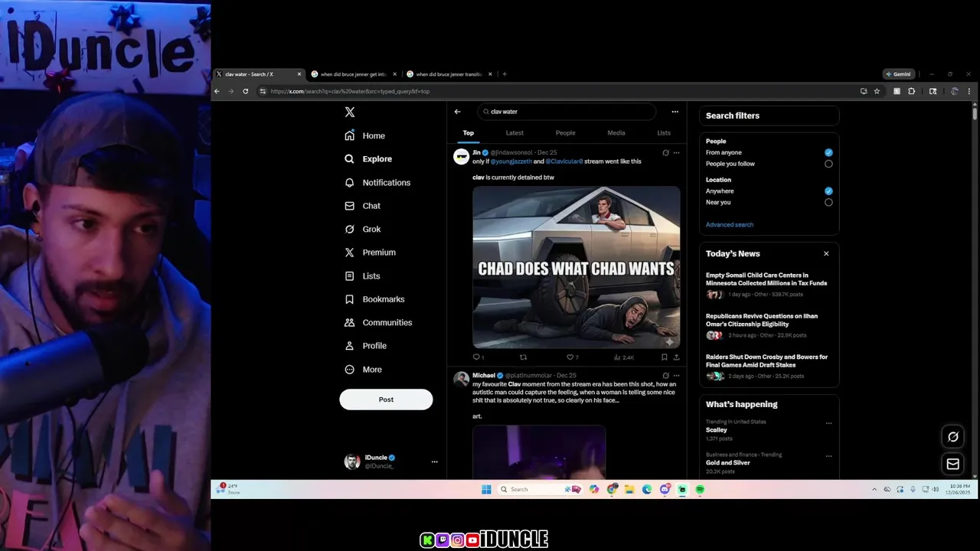
Task: Open Lists in the sidebar
Action: tap(362, 275)
